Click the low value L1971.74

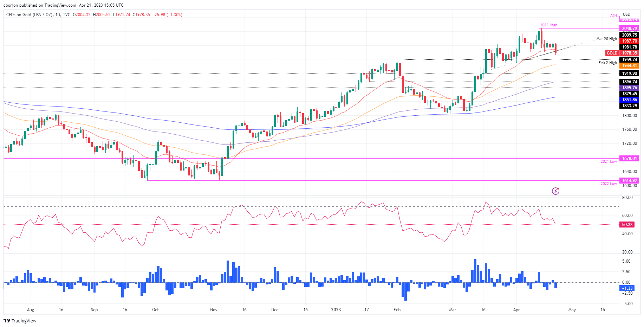point(122,15)
